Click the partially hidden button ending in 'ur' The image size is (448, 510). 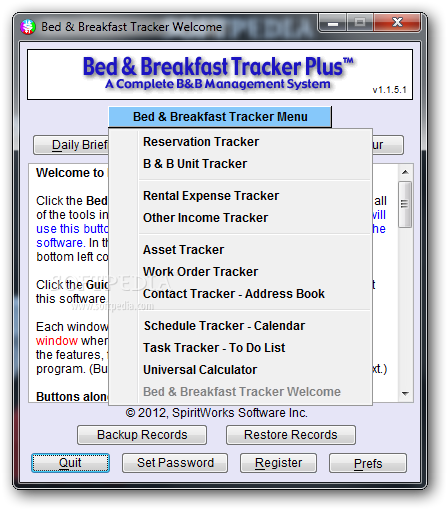[388, 145]
